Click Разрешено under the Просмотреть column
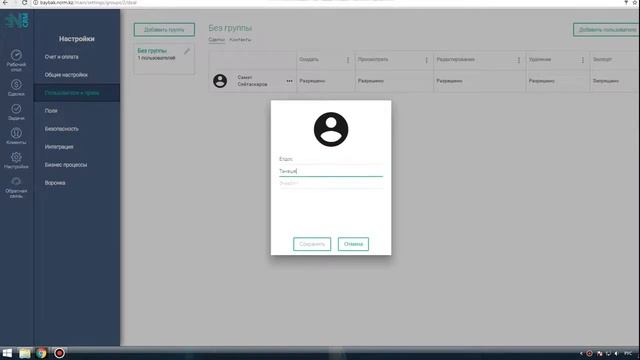Screen dimensions: 640x360 pyautogui.click(x=371, y=81)
